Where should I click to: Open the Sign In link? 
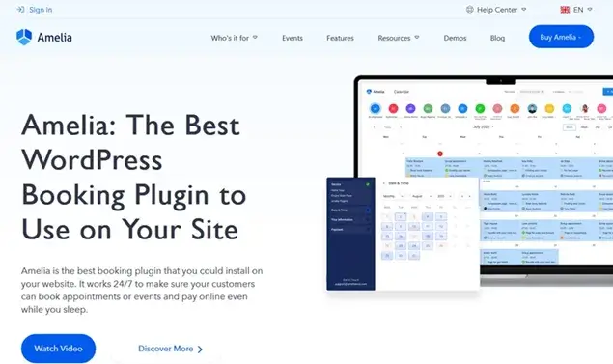pyautogui.click(x=41, y=10)
